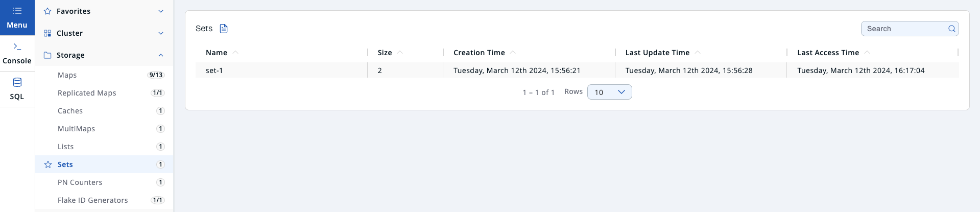Select Replicated Maps in sidebar

tap(87, 93)
